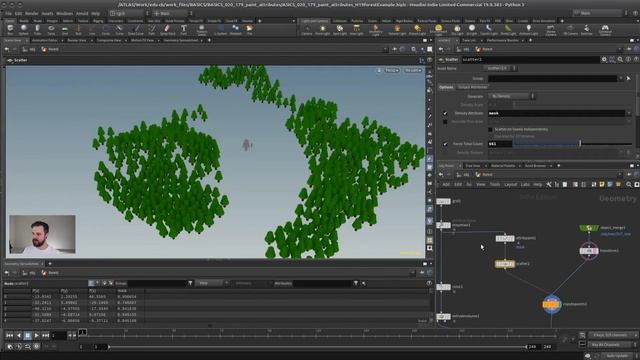Open the Key All Channels dropdown
Viewport: 640px width, 360px height.
(x=613, y=344)
